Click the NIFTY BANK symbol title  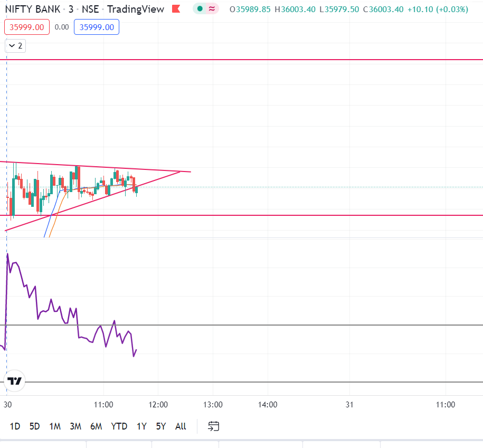pyautogui.click(x=33, y=9)
